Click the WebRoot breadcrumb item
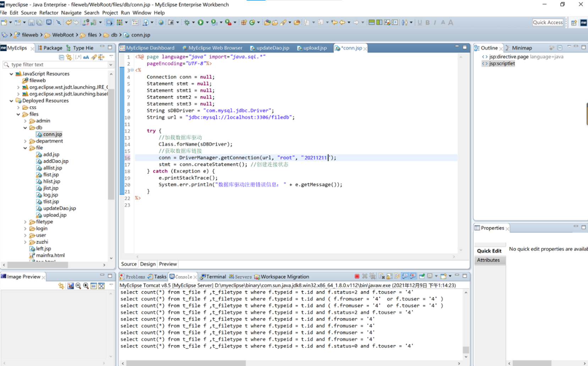This screenshot has height=366, width=588. point(59,35)
